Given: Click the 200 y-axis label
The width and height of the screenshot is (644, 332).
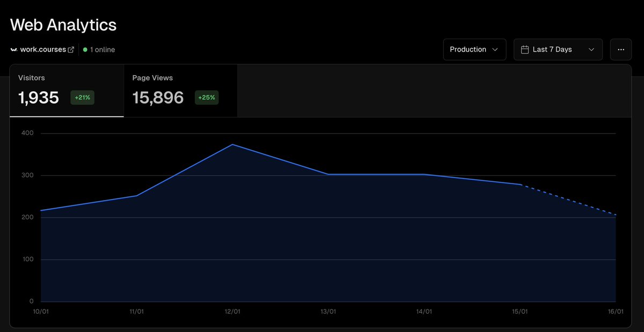Looking at the screenshot, I should (x=27, y=217).
